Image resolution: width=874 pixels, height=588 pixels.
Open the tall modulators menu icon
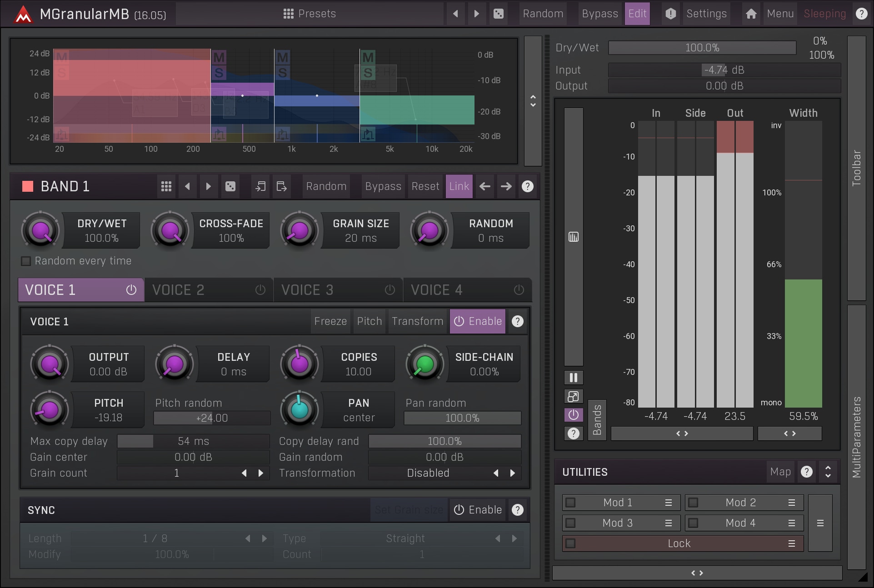(820, 523)
